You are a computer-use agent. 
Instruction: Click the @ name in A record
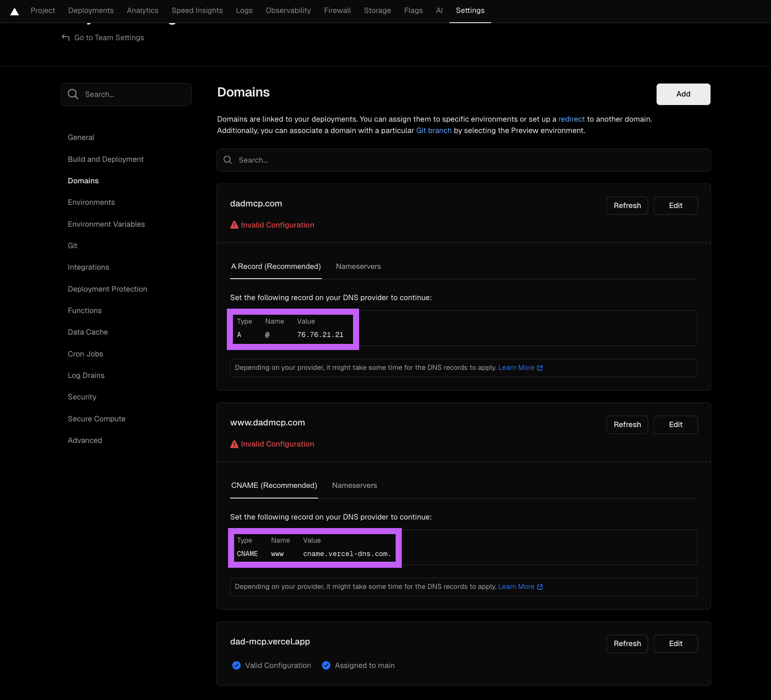click(267, 335)
